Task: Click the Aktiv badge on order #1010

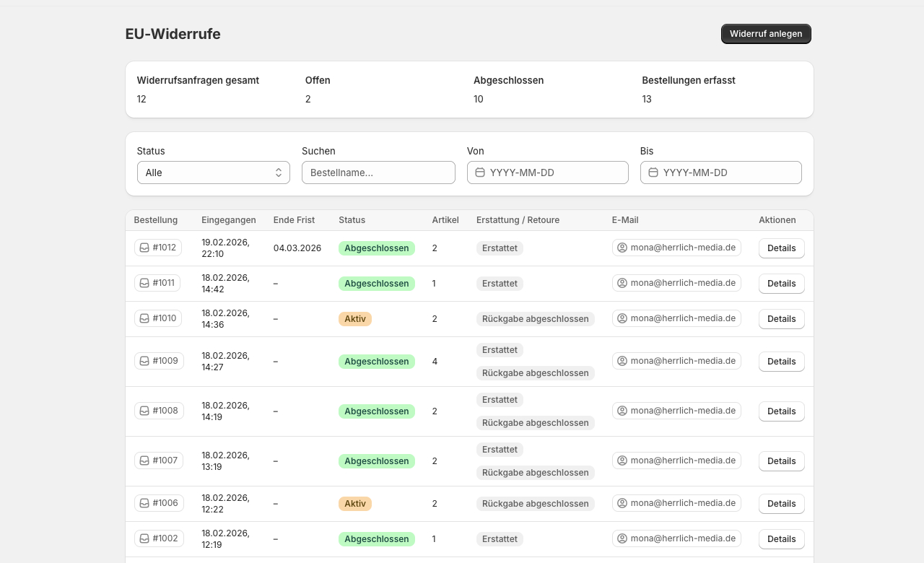Action: click(x=355, y=319)
